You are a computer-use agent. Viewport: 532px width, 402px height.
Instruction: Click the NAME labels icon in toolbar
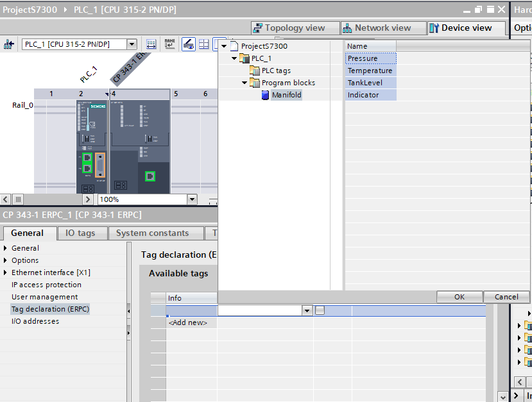click(169, 44)
